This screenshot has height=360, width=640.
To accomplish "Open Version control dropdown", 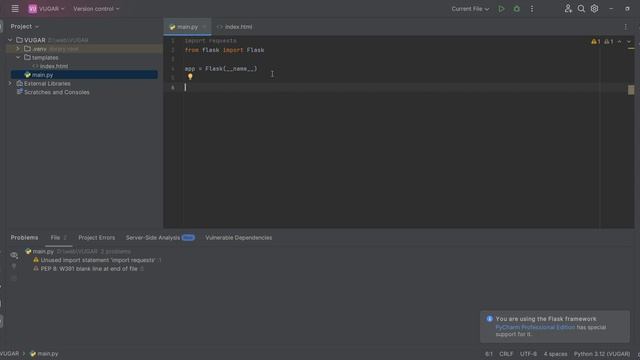I will point(96,9).
